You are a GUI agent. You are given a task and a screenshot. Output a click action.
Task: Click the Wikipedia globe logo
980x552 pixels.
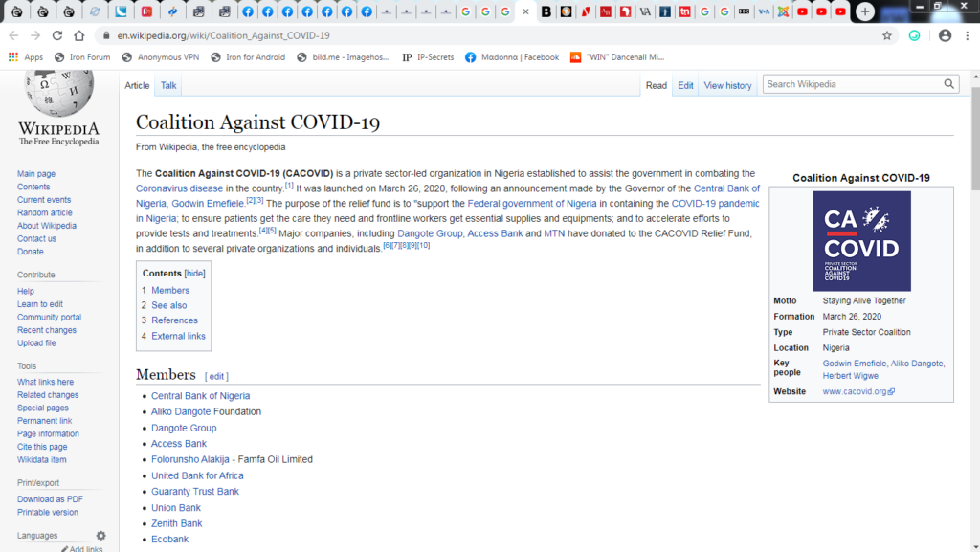(x=58, y=93)
